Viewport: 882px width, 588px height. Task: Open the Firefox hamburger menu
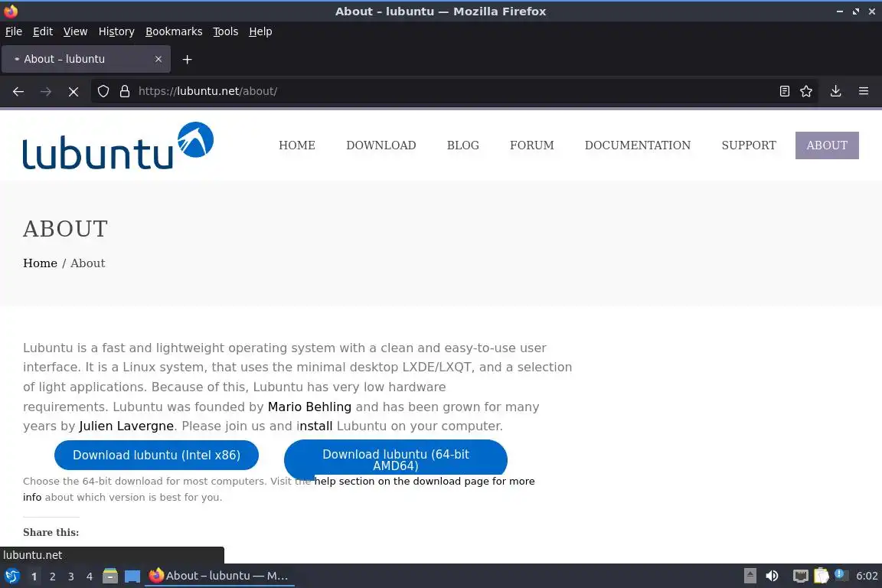(x=864, y=91)
